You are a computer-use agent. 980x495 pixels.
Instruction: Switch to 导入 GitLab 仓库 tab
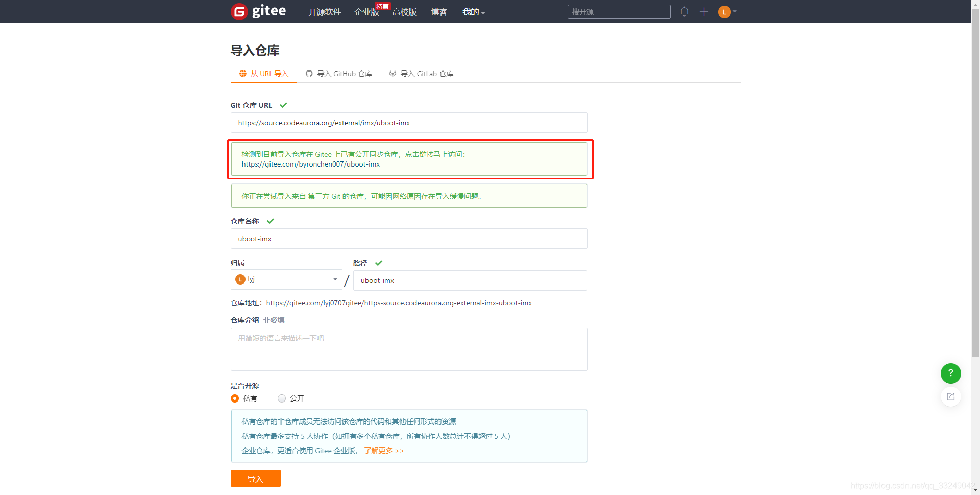421,74
